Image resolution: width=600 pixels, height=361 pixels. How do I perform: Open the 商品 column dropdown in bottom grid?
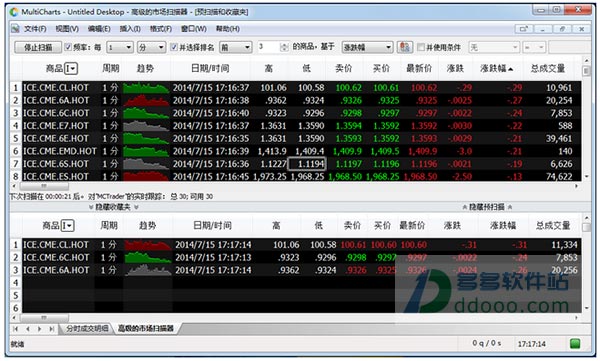click(x=68, y=225)
